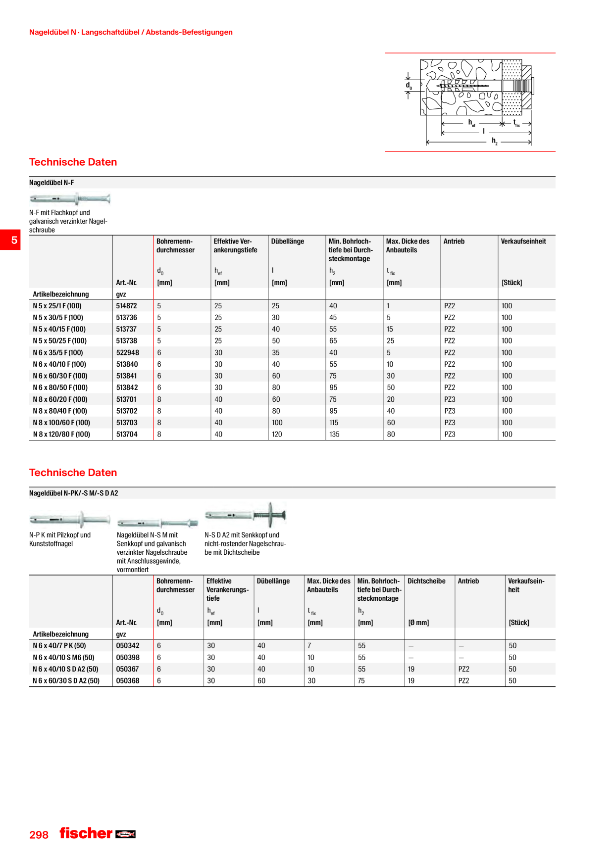Select row 'N 6 x 40/7 P K (50)'
Image resolution: width=614 pixels, height=868 pixels.
(x=292, y=646)
